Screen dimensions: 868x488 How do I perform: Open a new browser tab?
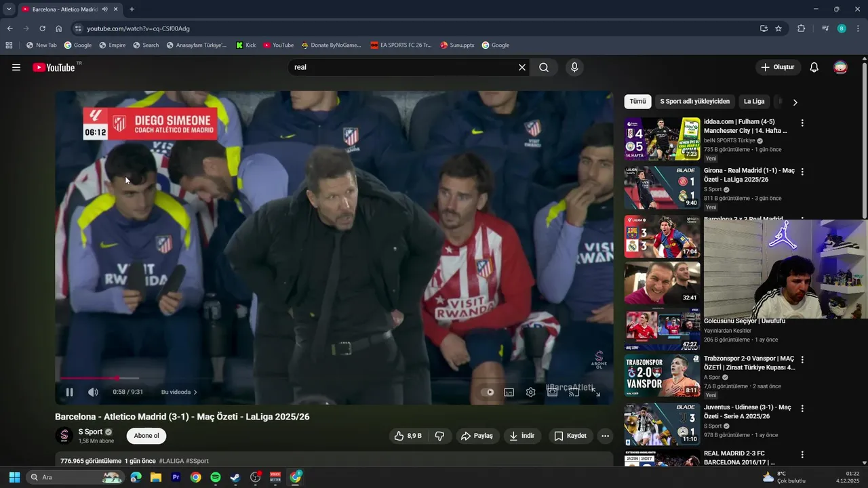[132, 9]
